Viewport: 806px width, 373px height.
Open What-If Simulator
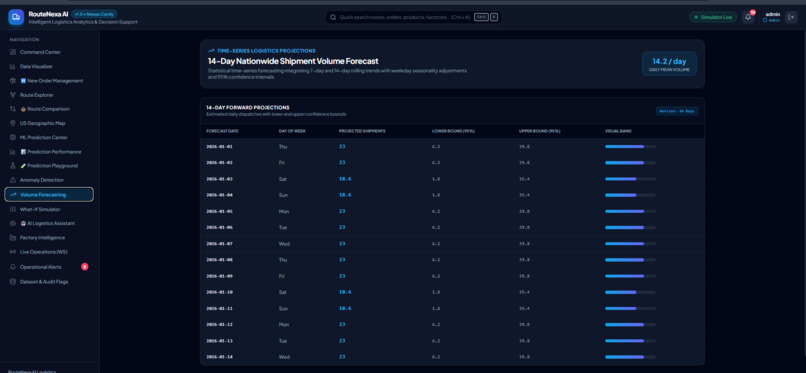pyautogui.click(x=49, y=209)
